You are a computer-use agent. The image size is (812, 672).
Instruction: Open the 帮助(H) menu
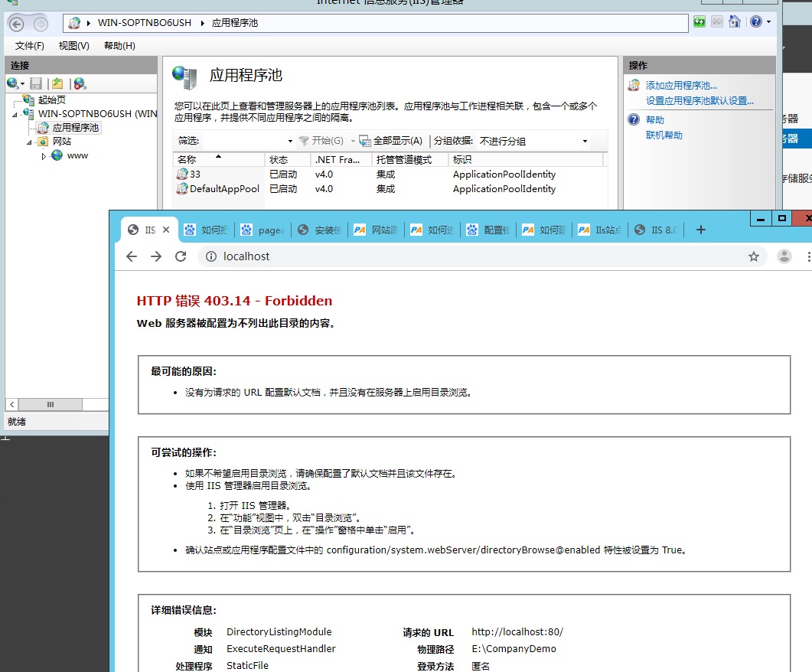click(119, 46)
